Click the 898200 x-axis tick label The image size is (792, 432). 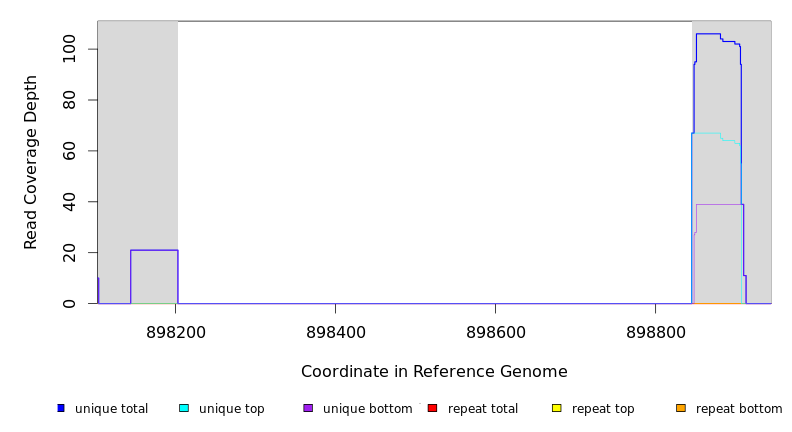pos(175,332)
